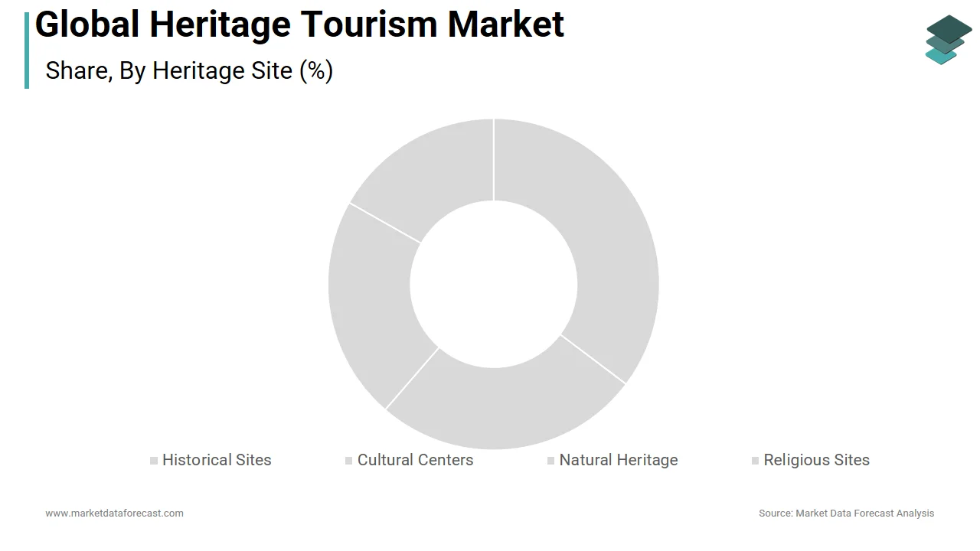Select the 'Religious Sites' legend label
The width and height of the screenshot is (980, 551).
817,460
